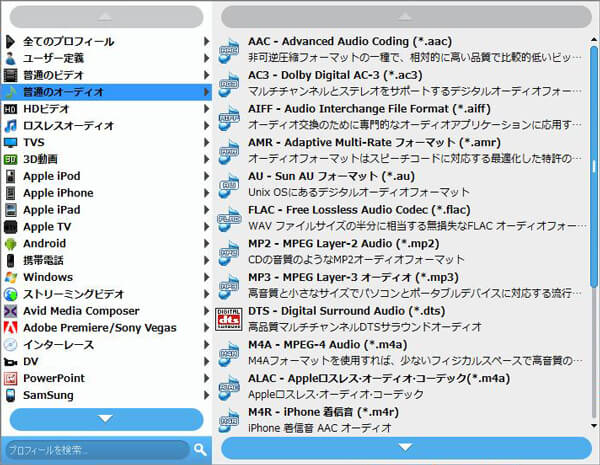Expand the DV submenu arrow
600x465 pixels.
point(206,361)
